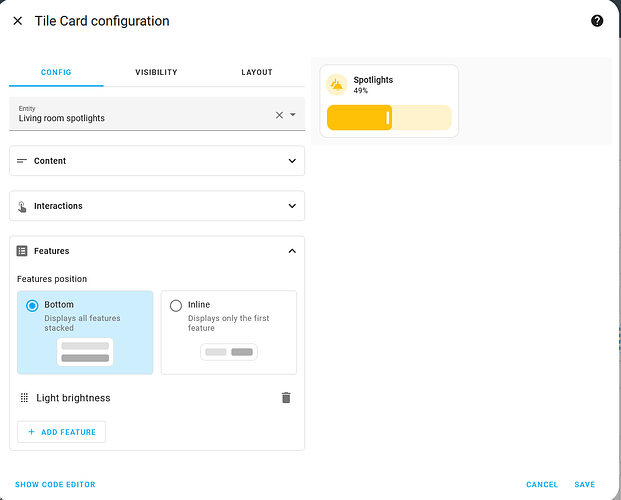The image size is (621, 500).
Task: Switch to the Layout tab
Action: (x=256, y=72)
